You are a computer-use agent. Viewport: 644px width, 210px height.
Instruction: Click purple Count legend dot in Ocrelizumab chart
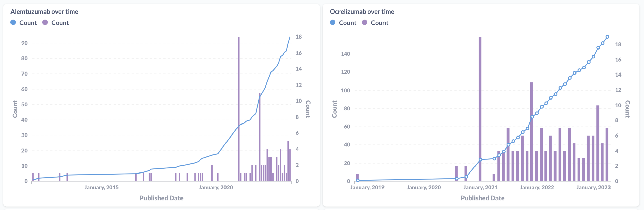365,23
